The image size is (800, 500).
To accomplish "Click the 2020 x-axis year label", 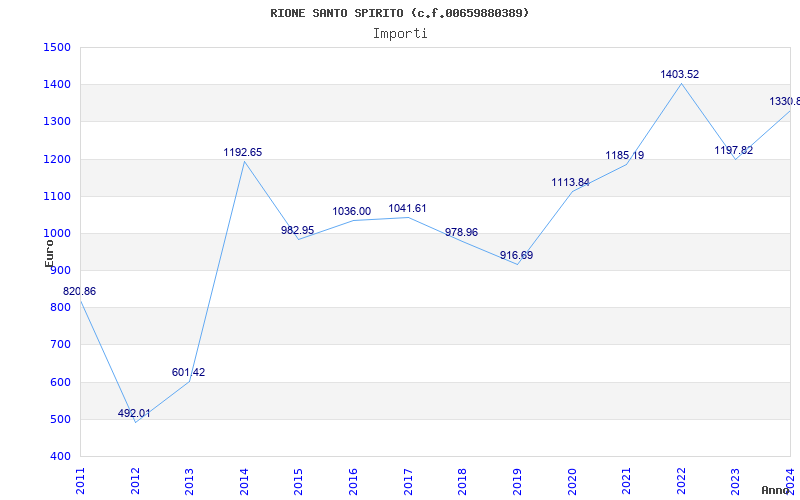I will 572,481.
